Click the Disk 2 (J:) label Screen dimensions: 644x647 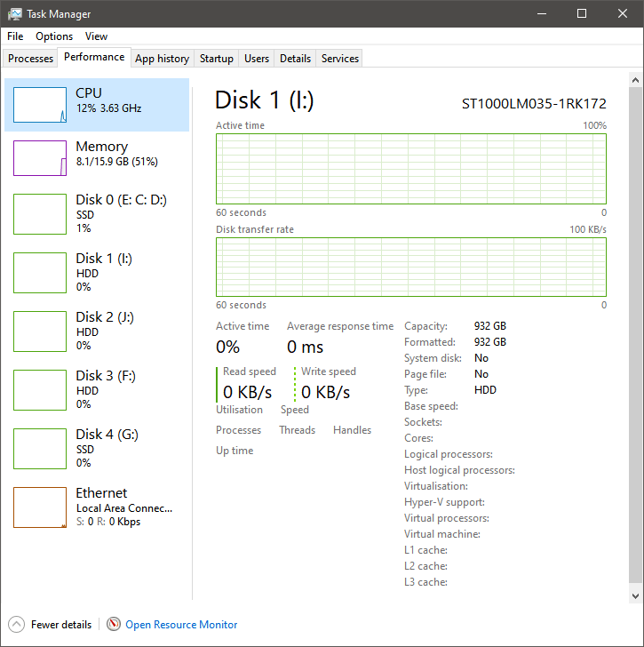coord(105,317)
